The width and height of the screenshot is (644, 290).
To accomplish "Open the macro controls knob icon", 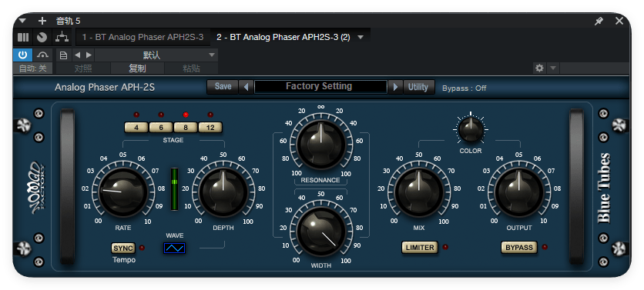I will [42, 38].
